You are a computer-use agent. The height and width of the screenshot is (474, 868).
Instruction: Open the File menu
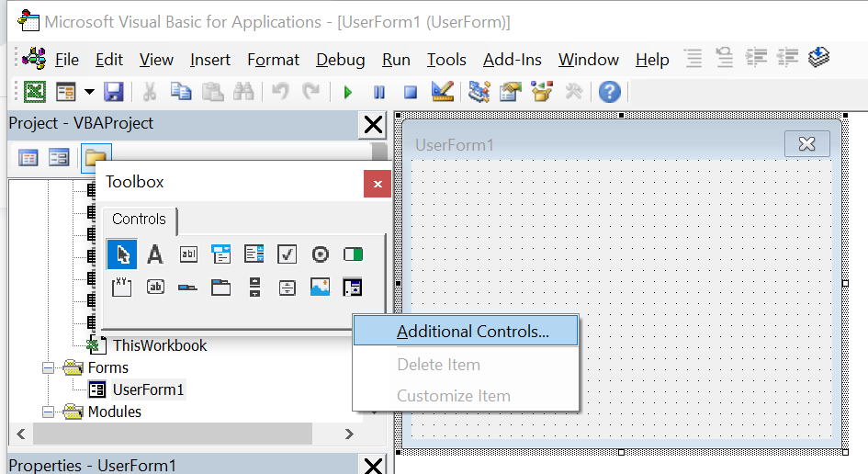point(66,59)
